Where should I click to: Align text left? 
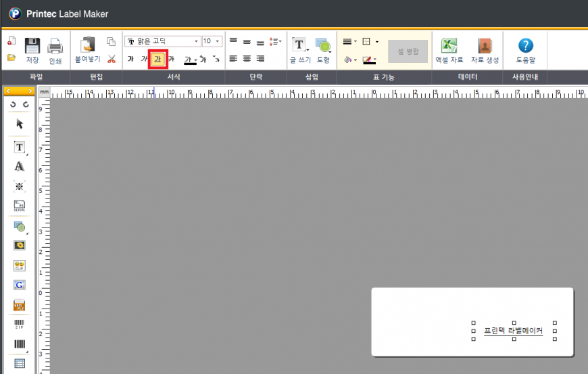point(233,59)
